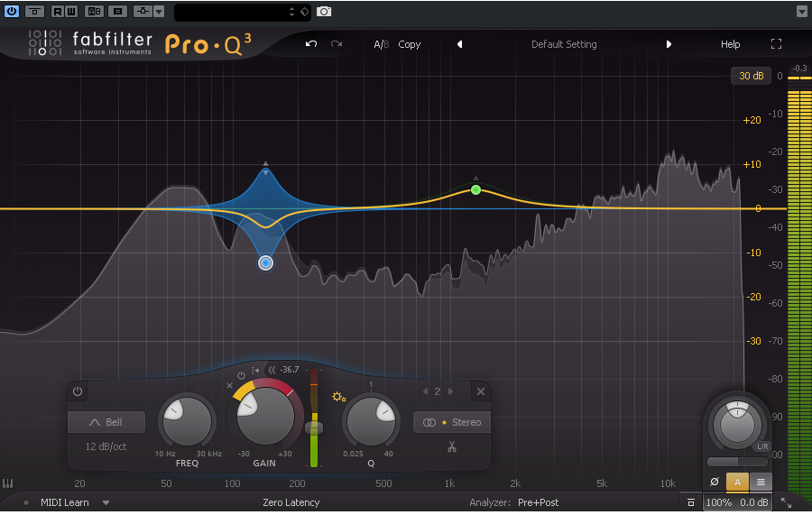Open the 12 dB/oct slope selector

[106, 446]
